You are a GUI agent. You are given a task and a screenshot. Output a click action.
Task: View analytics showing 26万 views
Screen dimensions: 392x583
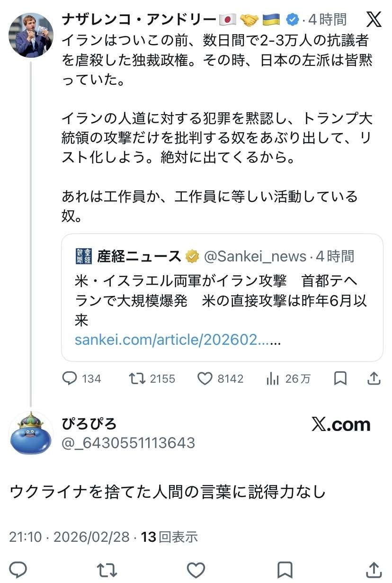point(273,378)
